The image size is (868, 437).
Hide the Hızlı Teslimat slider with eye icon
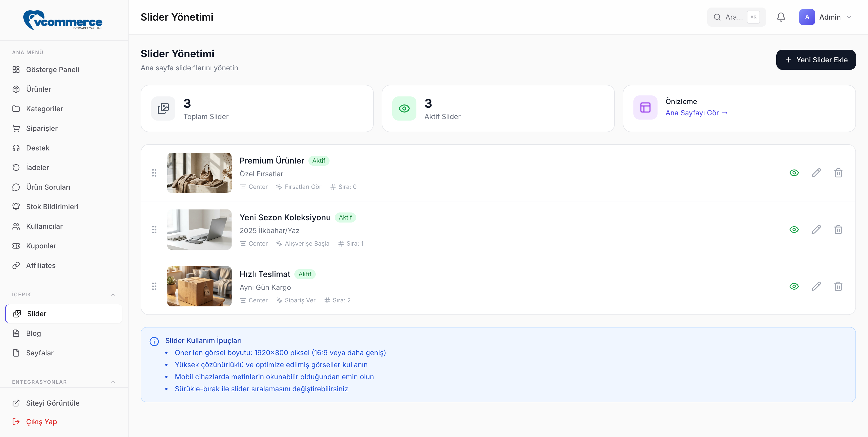[794, 286]
